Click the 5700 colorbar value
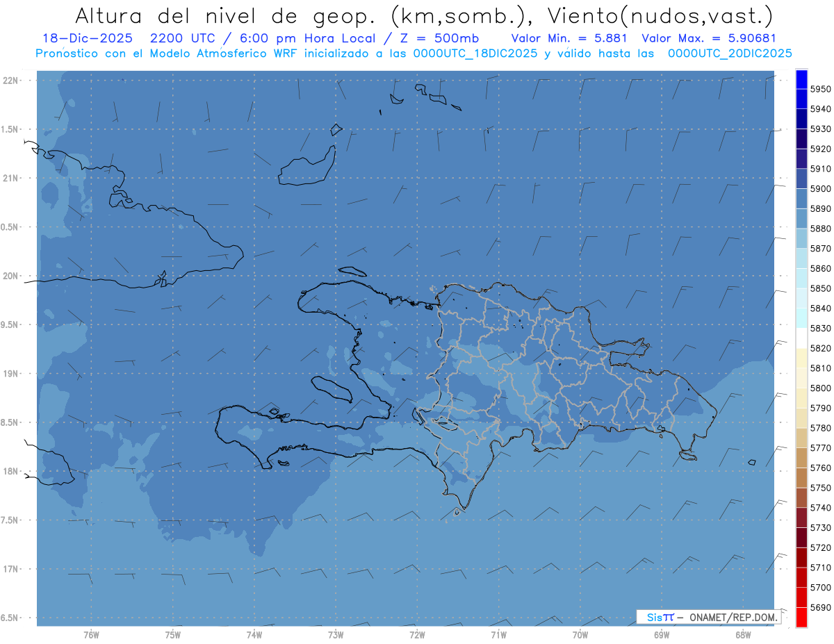This screenshot has height=644, width=834. tap(821, 587)
